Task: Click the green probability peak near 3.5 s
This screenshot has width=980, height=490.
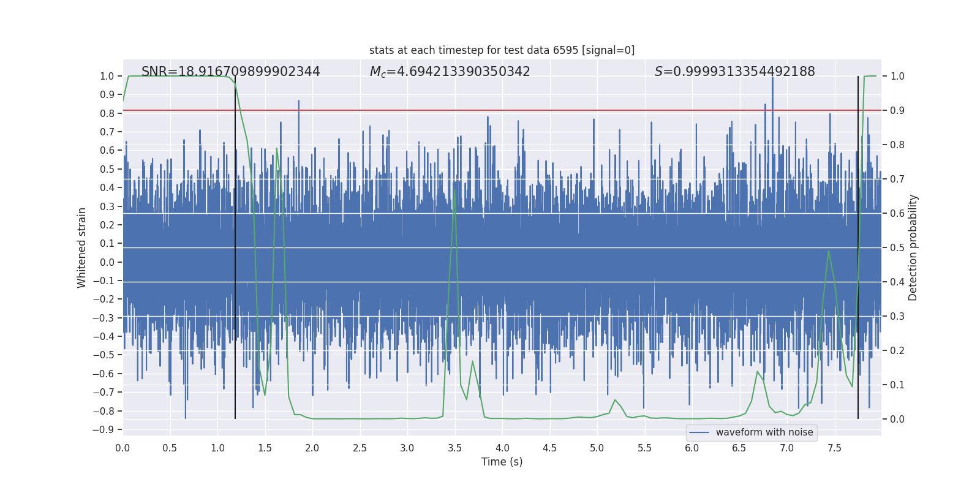Action: [454, 188]
